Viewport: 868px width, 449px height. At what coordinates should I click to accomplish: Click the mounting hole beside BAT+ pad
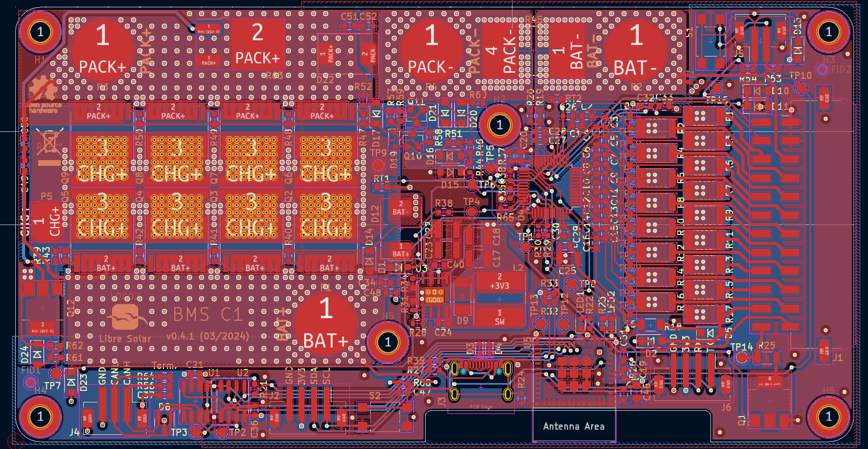(387, 342)
